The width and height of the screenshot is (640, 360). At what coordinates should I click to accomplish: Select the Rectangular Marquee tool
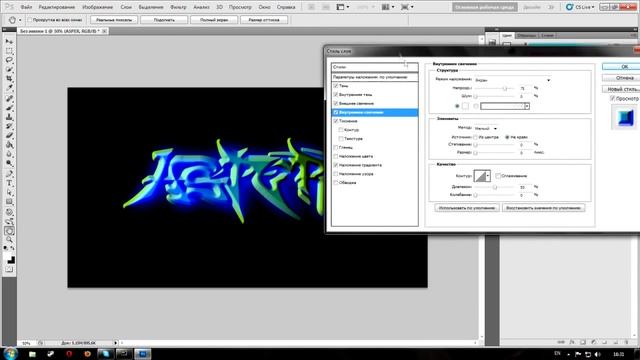9,51
